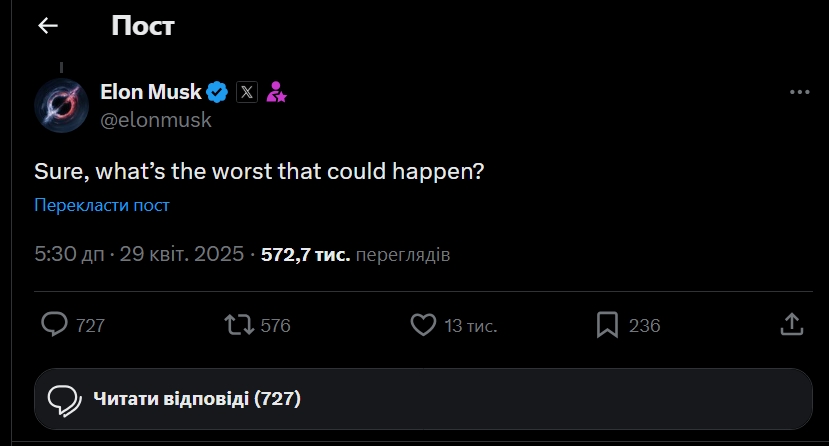Open the @elonmusk handle link

pos(156,120)
